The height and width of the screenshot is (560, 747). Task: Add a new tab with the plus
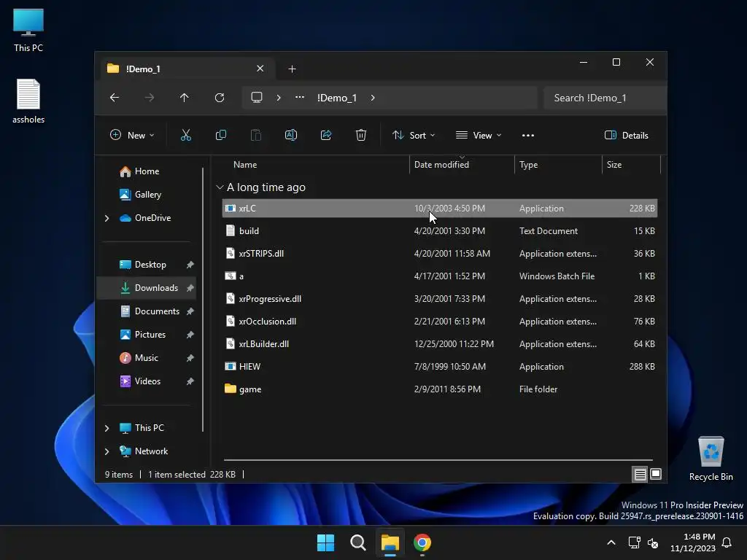coord(292,69)
